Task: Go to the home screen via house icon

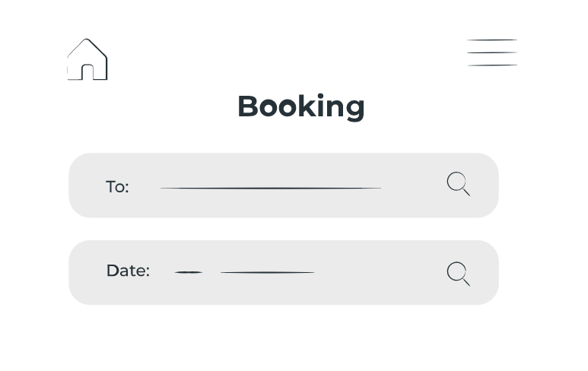Action: click(x=87, y=59)
